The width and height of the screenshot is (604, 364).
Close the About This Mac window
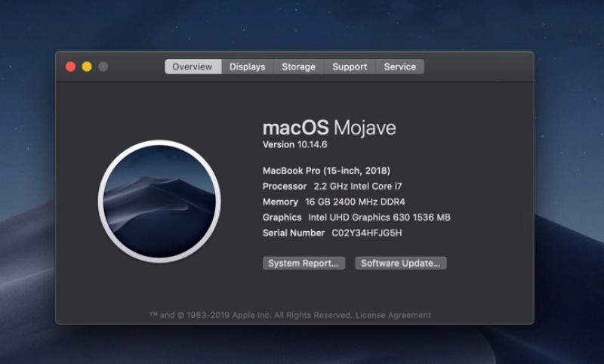(71, 66)
